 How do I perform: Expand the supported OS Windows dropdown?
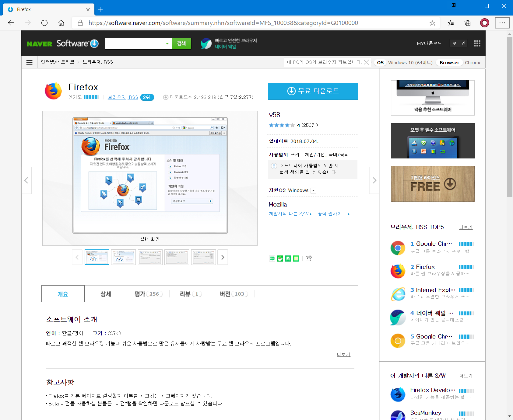(x=314, y=190)
